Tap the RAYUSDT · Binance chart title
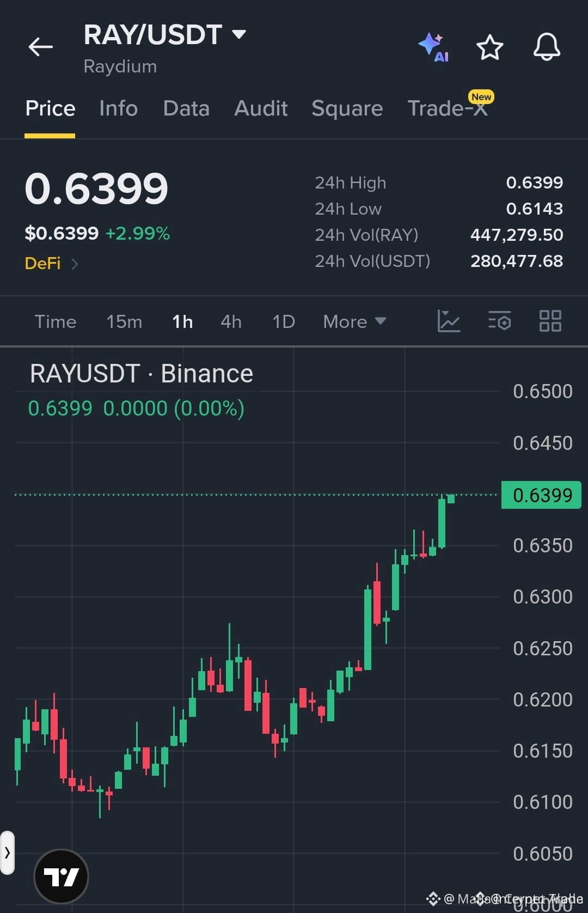The height and width of the screenshot is (913, 588). coord(142,374)
